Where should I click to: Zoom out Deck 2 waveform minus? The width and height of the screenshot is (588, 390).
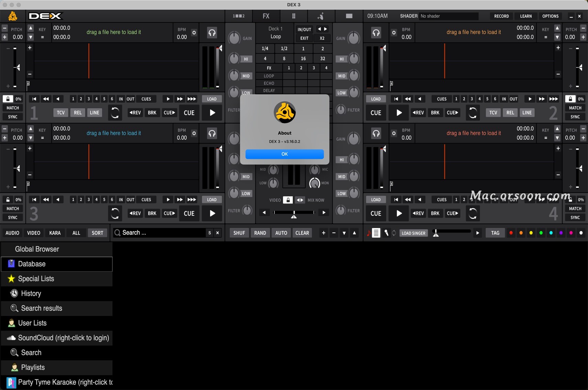pos(558,74)
